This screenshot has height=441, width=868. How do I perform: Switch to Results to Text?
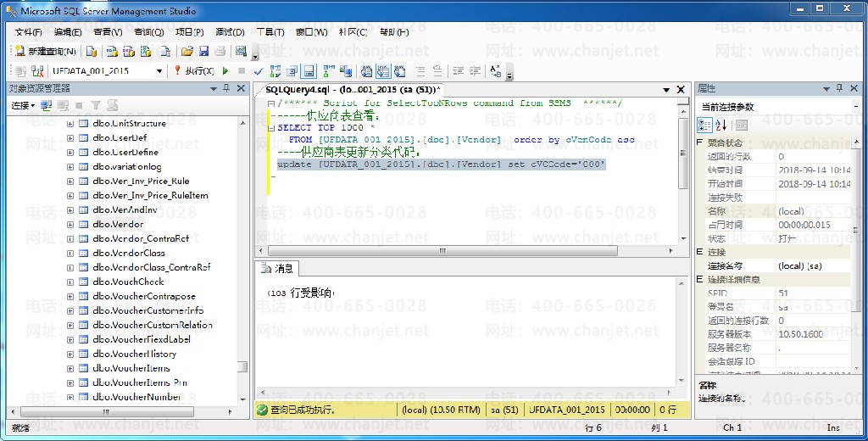point(366,71)
